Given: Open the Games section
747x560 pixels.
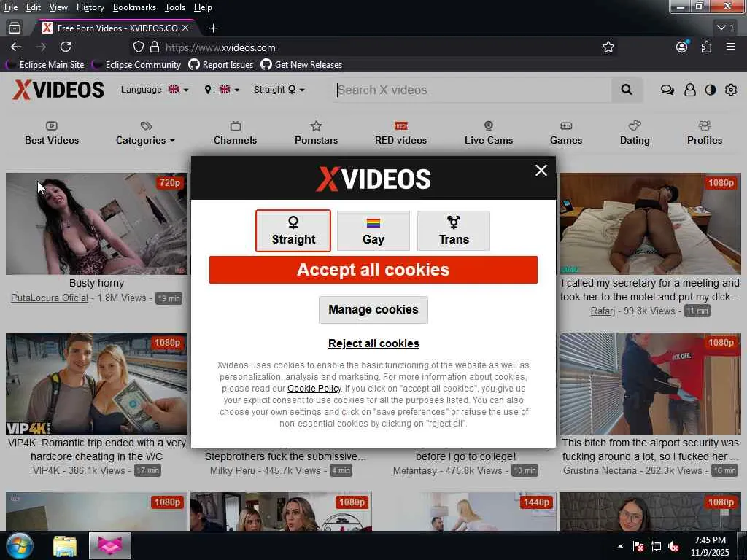Looking at the screenshot, I should pyautogui.click(x=566, y=133).
